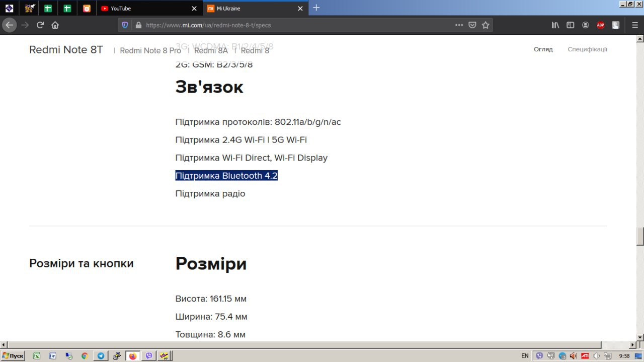Bookmark this page with the star

pos(486,25)
